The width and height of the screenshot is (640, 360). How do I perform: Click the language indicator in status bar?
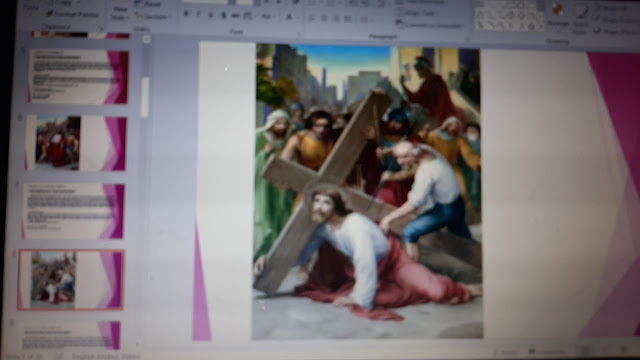(106, 357)
